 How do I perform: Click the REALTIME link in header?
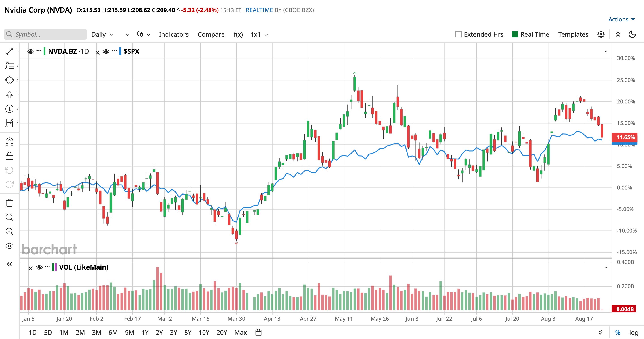(x=259, y=10)
